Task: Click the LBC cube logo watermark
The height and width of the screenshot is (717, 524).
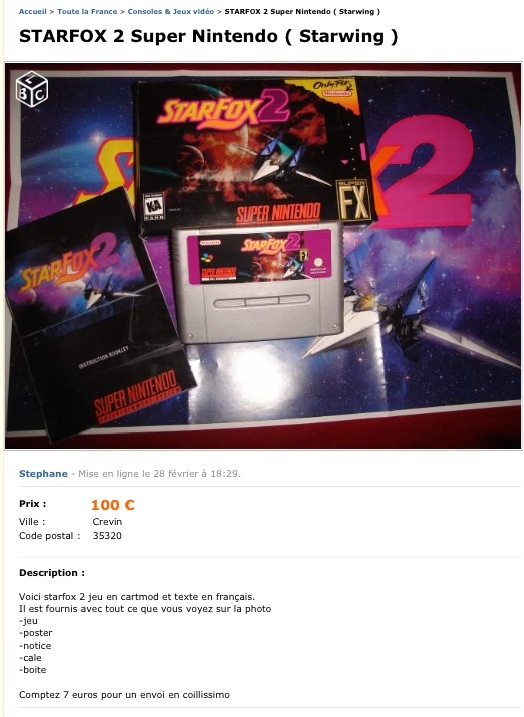Action: pos(32,89)
